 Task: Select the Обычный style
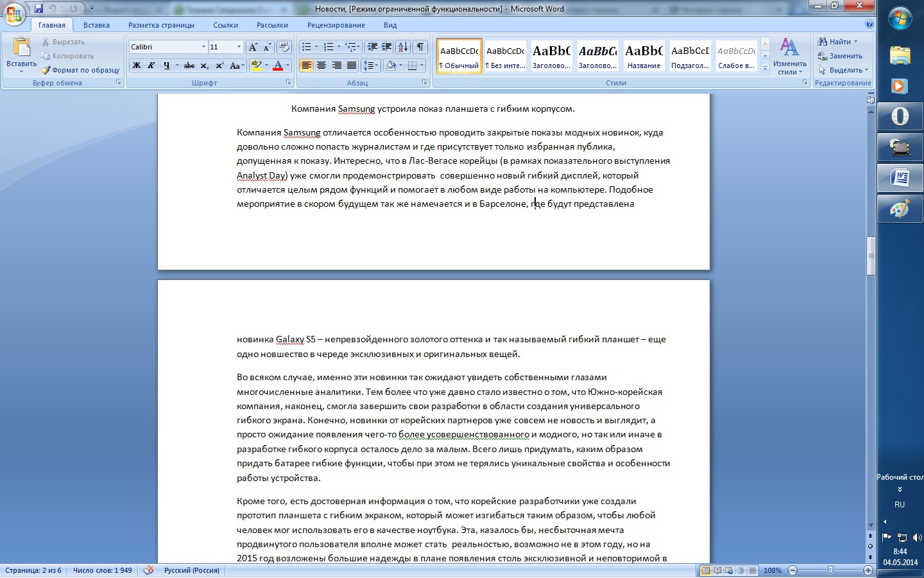pyautogui.click(x=459, y=56)
